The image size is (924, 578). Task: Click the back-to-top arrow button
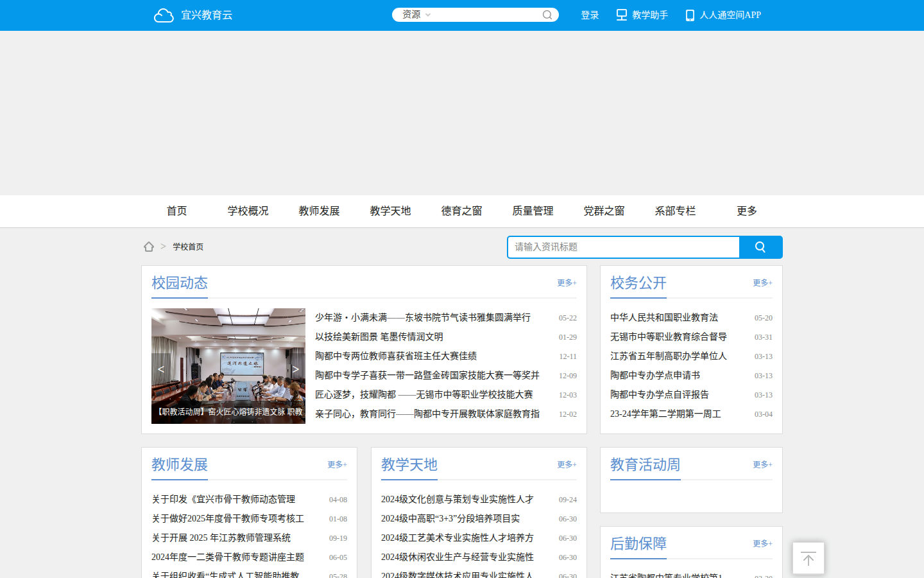(x=809, y=559)
